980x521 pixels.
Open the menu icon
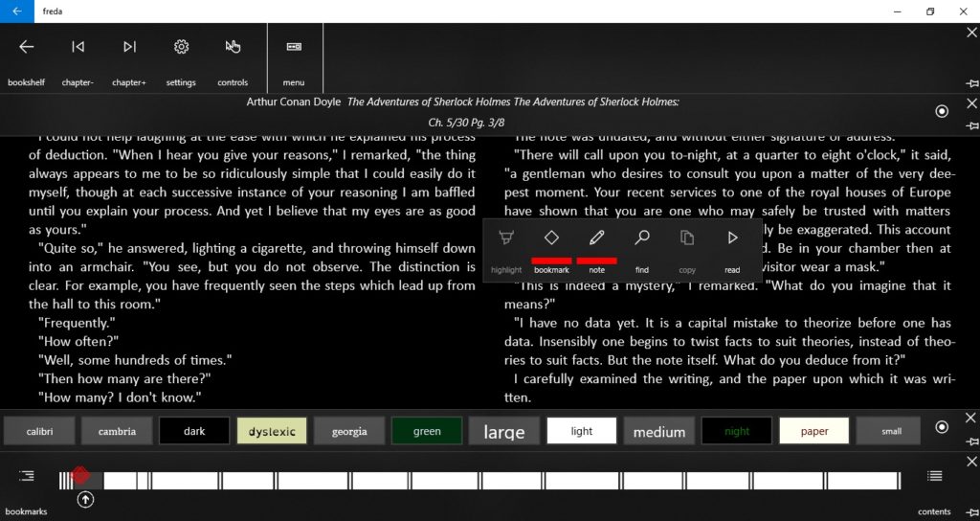point(294,47)
